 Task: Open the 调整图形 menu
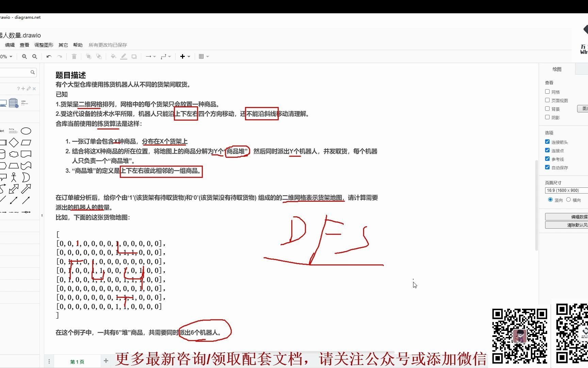coord(44,45)
